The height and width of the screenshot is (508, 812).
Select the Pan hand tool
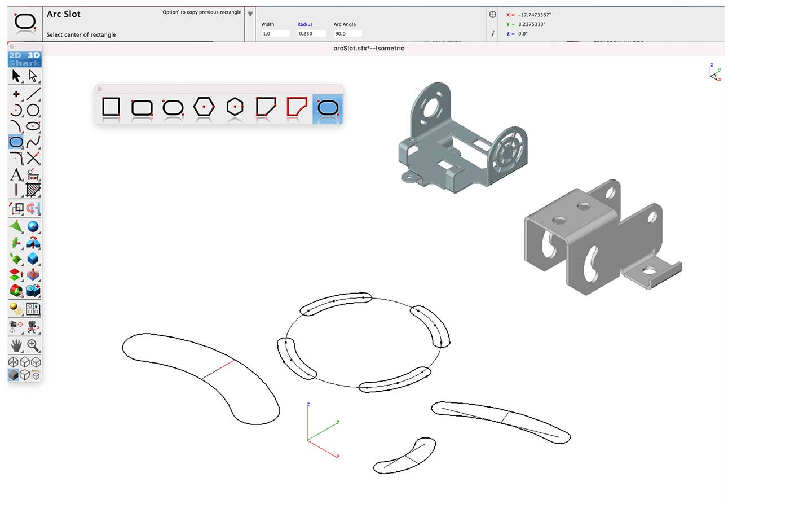coord(15,346)
